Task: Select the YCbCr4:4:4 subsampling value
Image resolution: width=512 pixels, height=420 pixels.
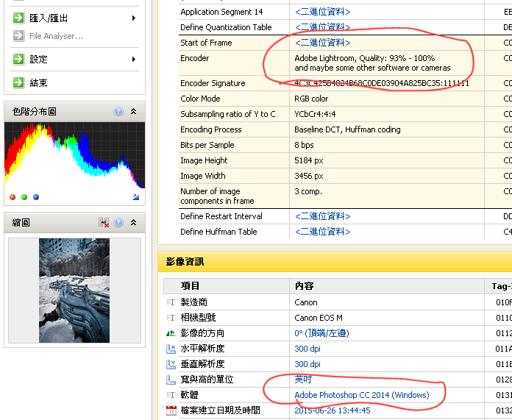Action: (x=315, y=114)
